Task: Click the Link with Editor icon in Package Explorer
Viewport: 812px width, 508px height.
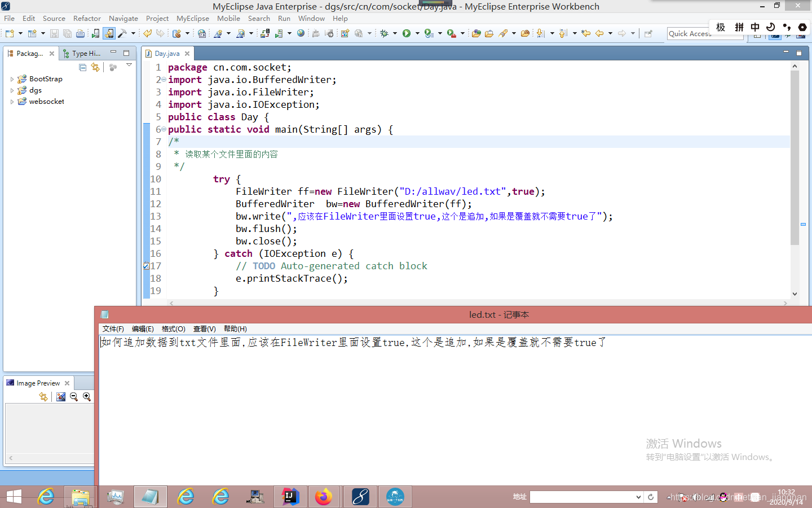Action: [x=95, y=67]
